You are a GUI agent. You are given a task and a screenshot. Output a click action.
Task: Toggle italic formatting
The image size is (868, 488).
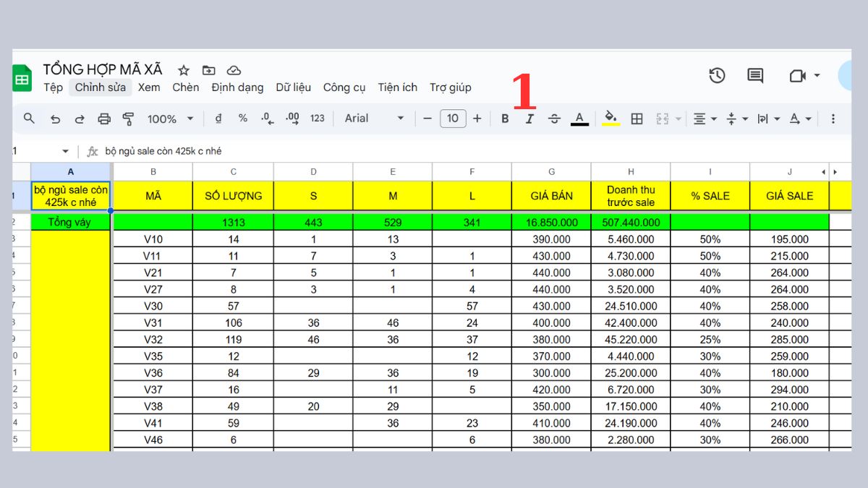pyautogui.click(x=529, y=119)
